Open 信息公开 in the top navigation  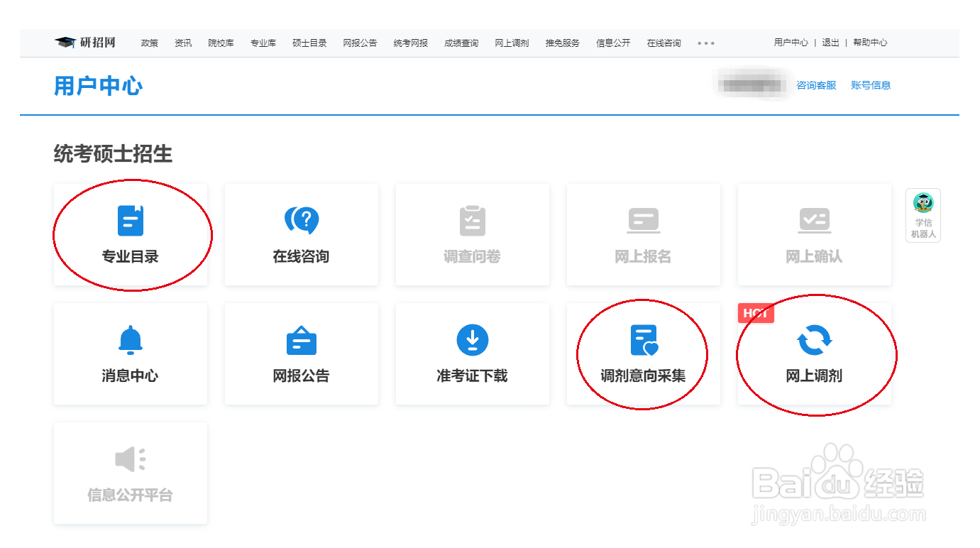pos(613,43)
